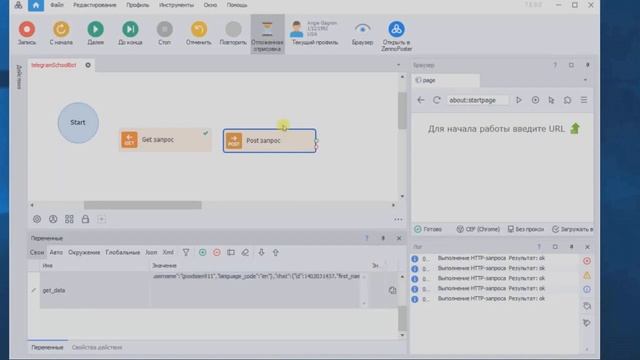Open the Текущий профиль panel
Viewport: 640px width, 360px height.
point(315,33)
